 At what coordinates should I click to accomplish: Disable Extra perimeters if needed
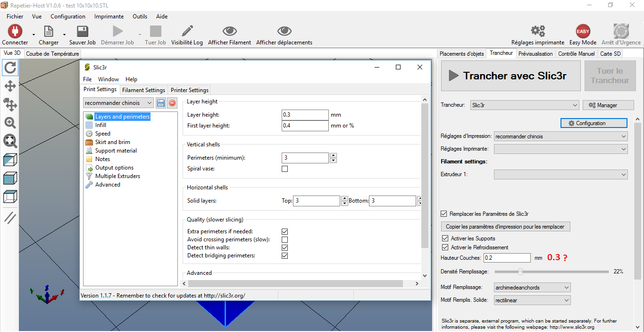tap(284, 231)
